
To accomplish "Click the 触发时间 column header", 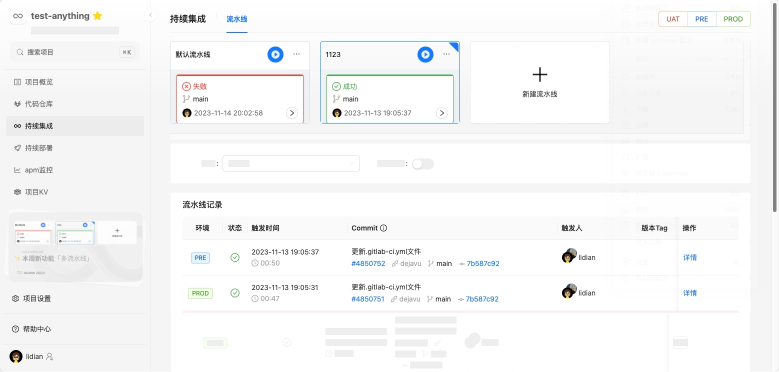I will click(265, 228).
